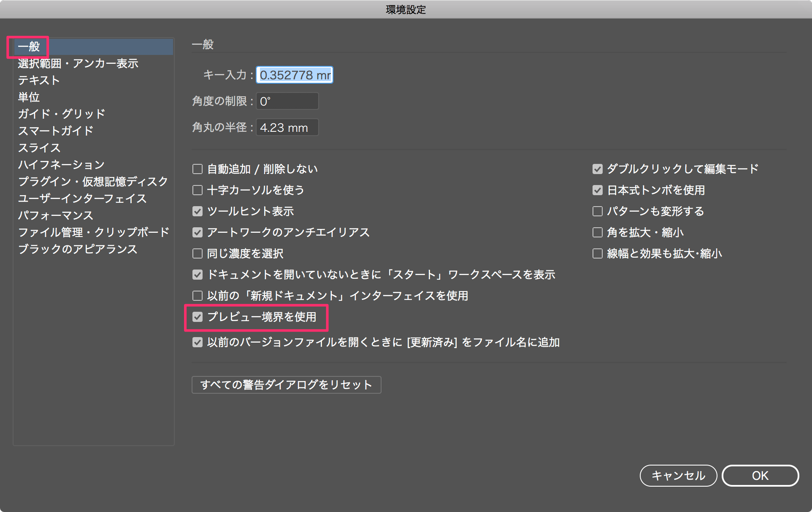Enable 同じ濃度を選択 checkbox
Screen dimensions: 812x512
pyautogui.click(x=198, y=253)
